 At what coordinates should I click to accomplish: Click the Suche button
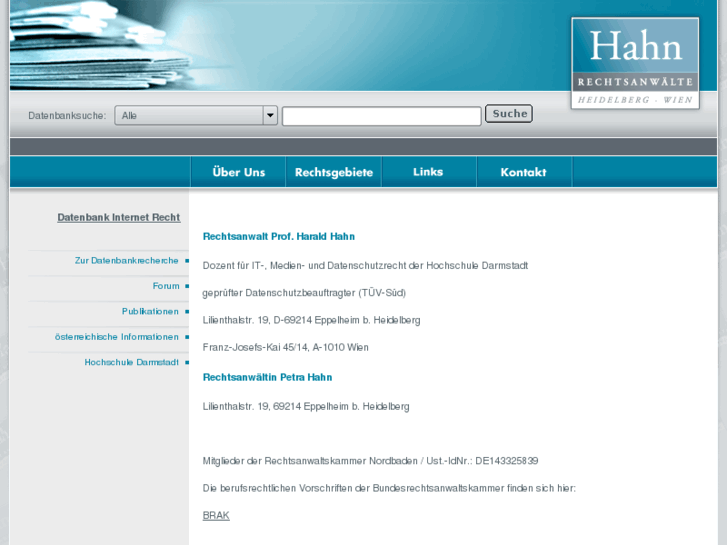(509, 114)
